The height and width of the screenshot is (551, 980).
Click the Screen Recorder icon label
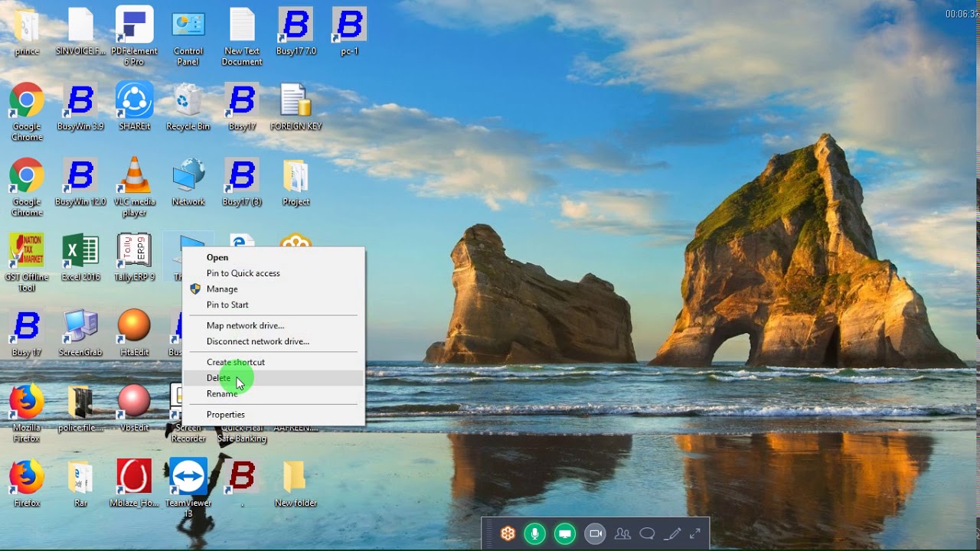coord(188,433)
